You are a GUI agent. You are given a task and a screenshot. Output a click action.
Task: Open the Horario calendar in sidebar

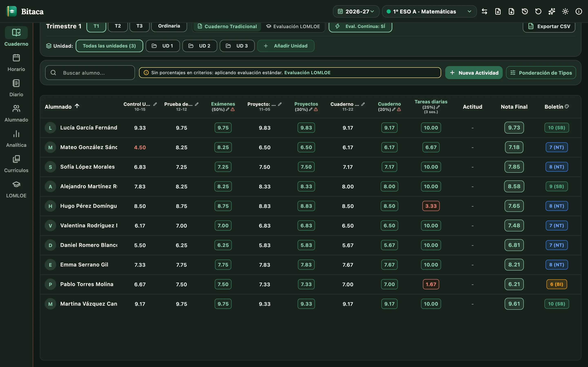click(16, 63)
